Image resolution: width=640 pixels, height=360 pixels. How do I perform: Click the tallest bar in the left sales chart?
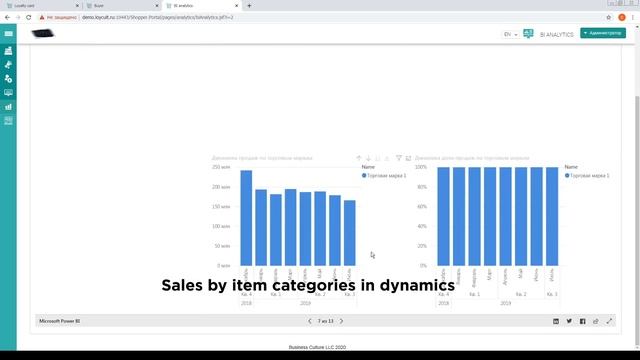(x=246, y=218)
